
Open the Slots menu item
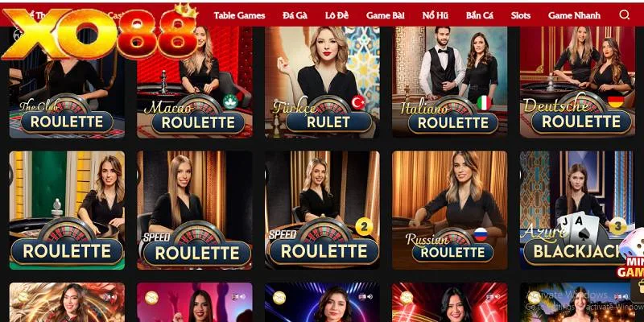520,15
